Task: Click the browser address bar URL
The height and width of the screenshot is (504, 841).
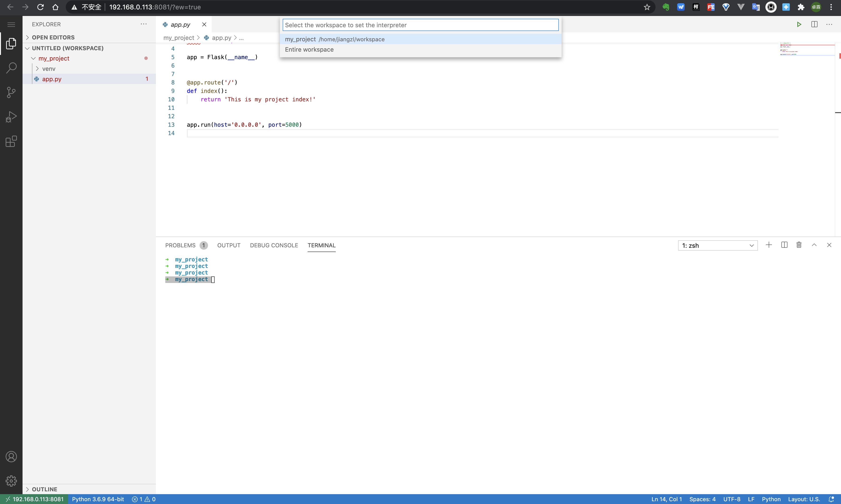Action: [x=155, y=7]
